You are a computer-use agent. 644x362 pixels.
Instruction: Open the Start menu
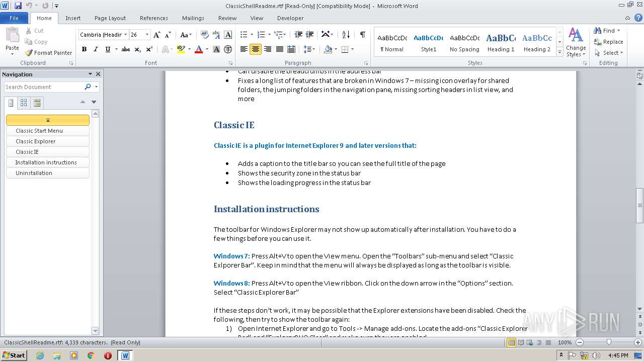pos(14,355)
